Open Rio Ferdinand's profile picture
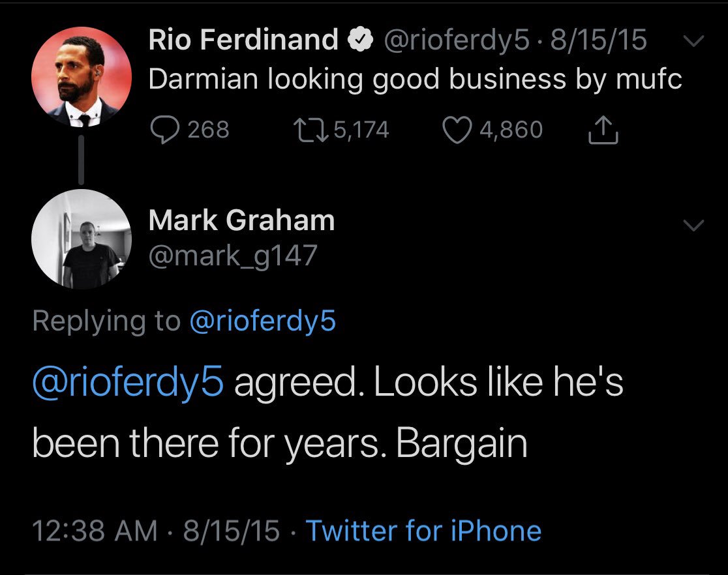 coord(82,77)
